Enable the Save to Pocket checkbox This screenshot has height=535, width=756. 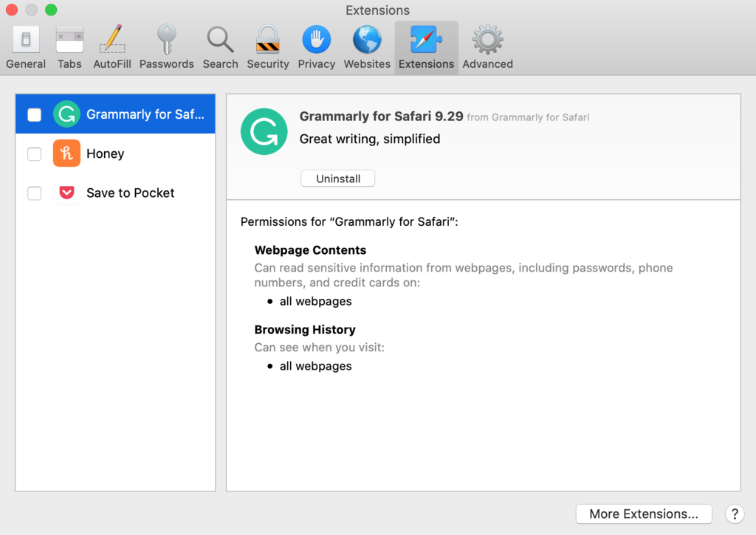[34, 193]
